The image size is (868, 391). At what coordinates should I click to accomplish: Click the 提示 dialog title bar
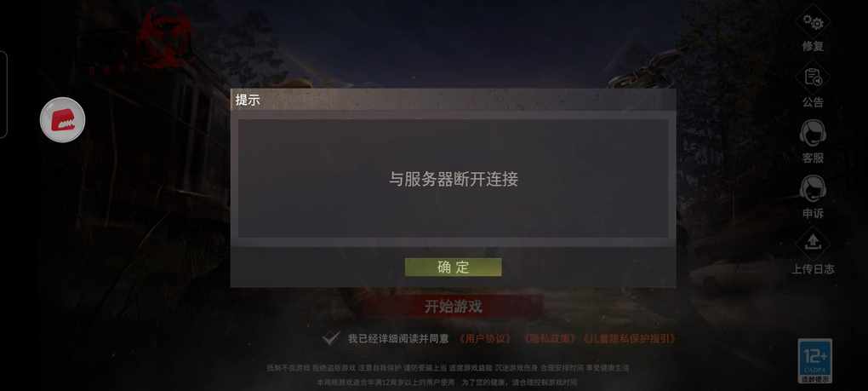pos(453,101)
